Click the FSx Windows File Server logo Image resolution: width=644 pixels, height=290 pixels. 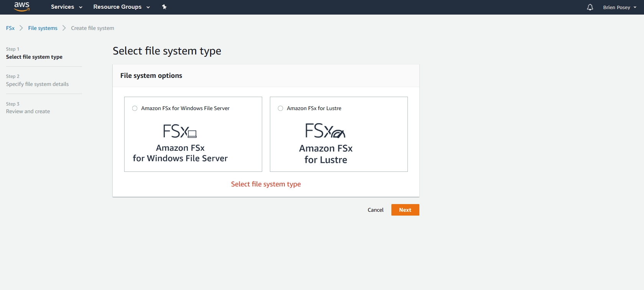tap(180, 131)
